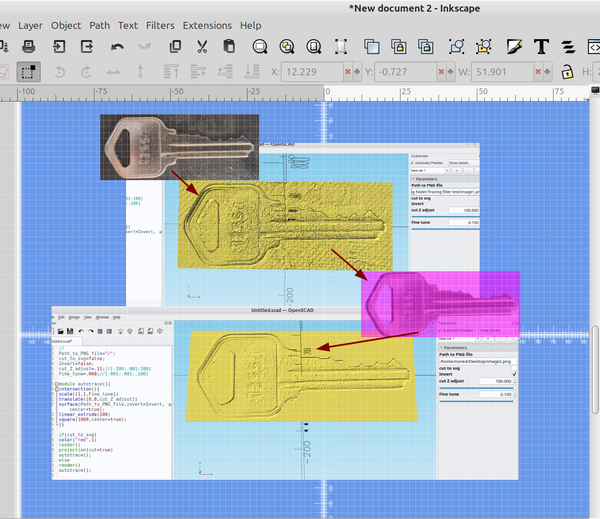Open the Text menu
Image resolution: width=600 pixels, height=519 pixels.
(x=128, y=25)
